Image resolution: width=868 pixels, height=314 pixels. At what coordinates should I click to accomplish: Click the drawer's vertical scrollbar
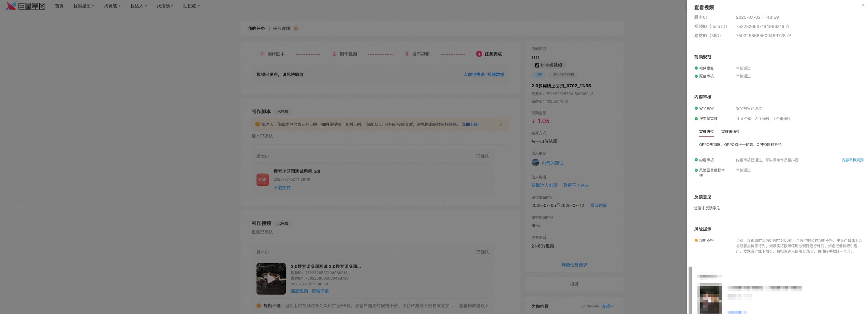point(690,290)
